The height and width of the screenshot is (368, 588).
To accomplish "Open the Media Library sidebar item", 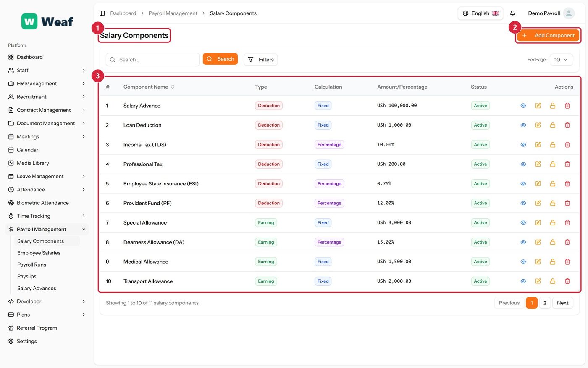I will tap(47, 163).
